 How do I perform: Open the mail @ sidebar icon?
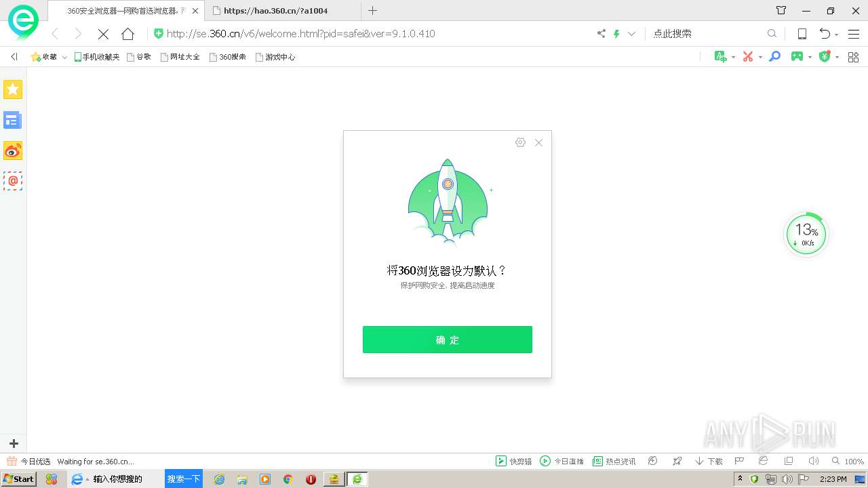tap(13, 181)
